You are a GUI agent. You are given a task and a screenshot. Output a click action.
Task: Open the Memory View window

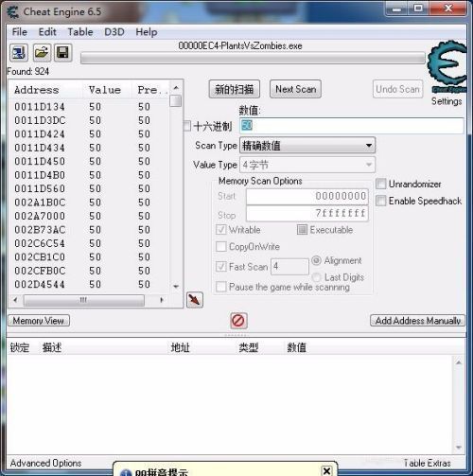point(39,321)
